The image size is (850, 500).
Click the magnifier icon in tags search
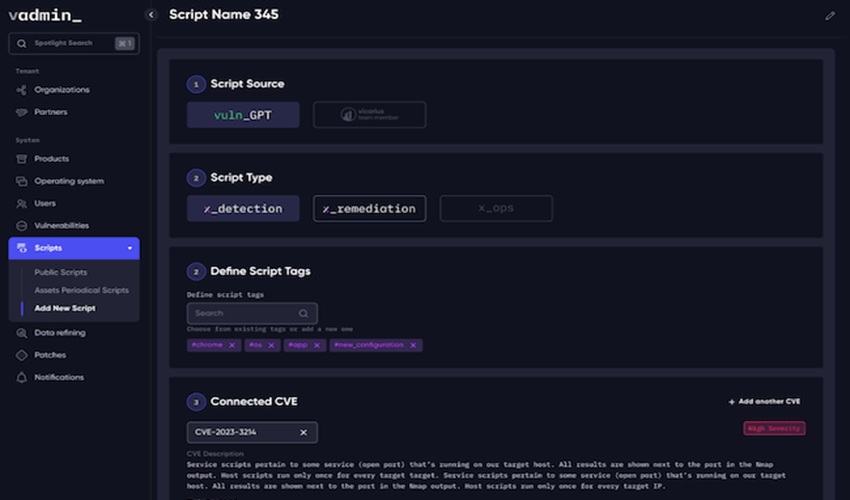tap(304, 313)
